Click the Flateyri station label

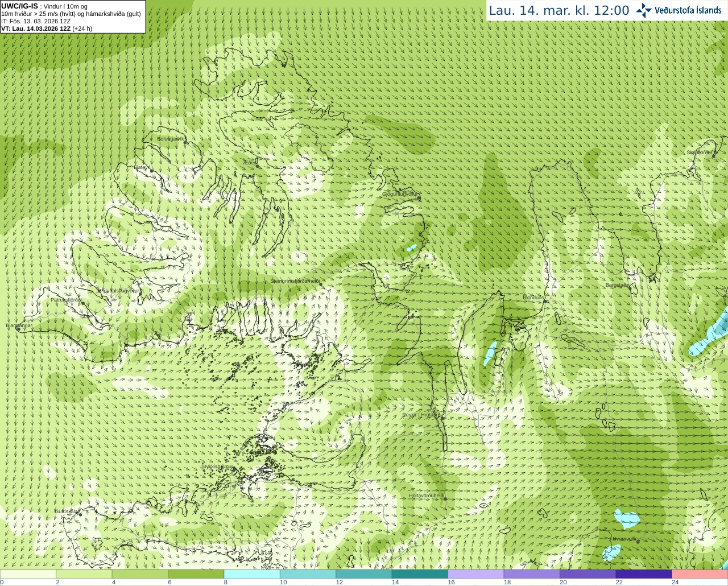142,167
